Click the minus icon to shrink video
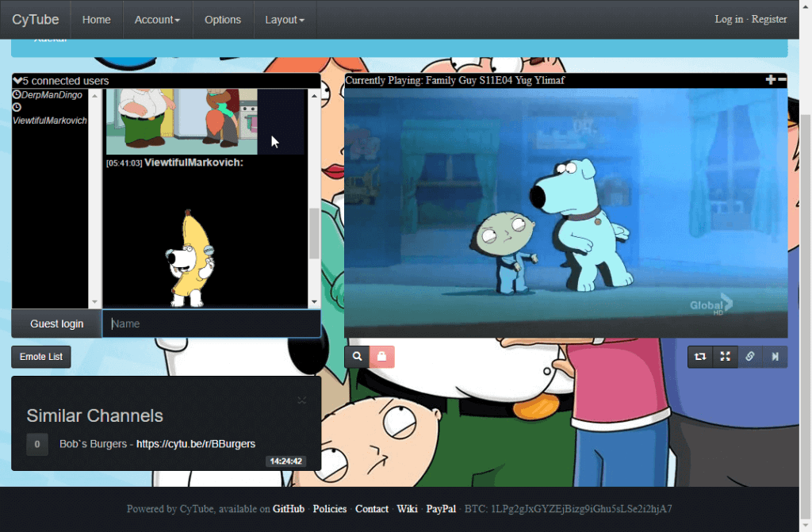Screen dimensions: 812x532 point(782,79)
